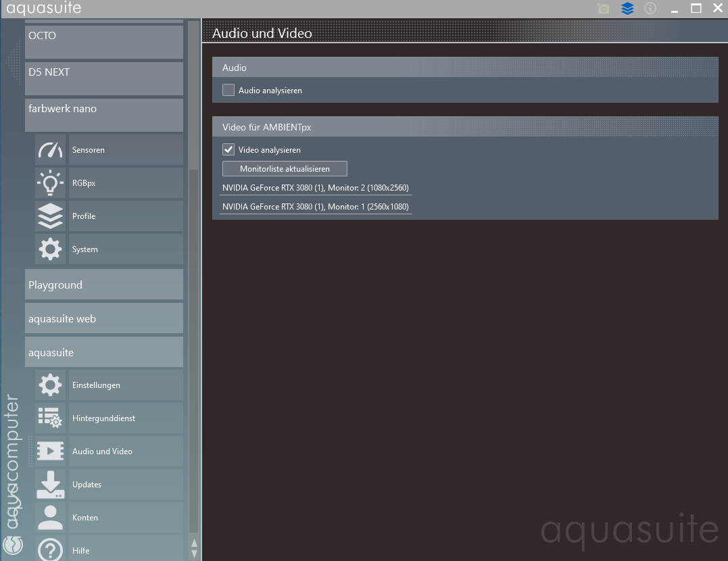The image size is (728, 561).
Task: Enable the Audio analysieren checkbox
Action: (x=228, y=90)
